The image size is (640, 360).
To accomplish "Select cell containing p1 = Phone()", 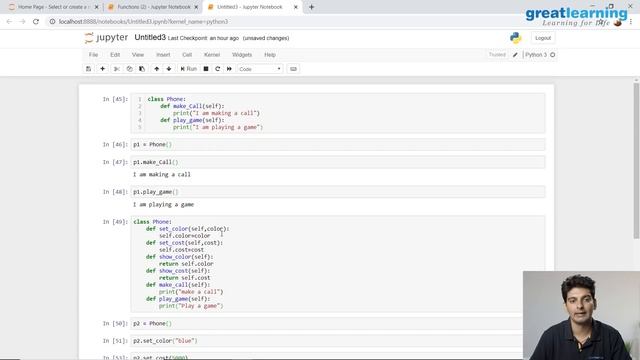I will 338,144.
